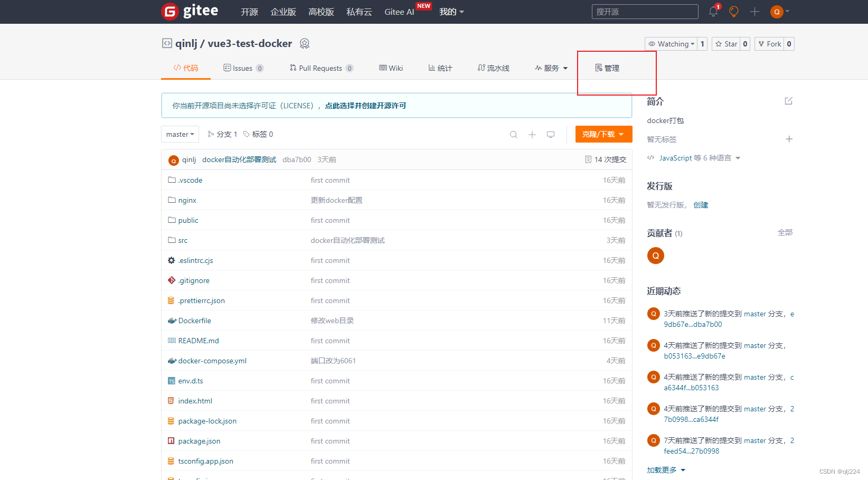Click the lightbulb tips icon
This screenshot has height=480, width=868.
734,11
